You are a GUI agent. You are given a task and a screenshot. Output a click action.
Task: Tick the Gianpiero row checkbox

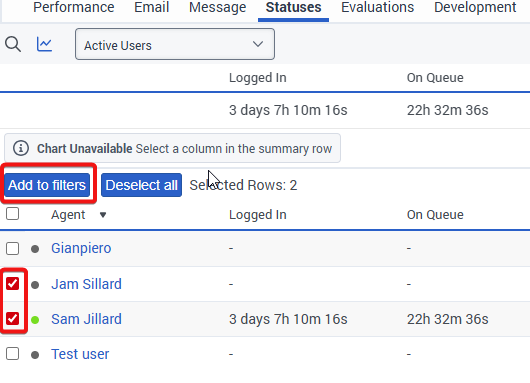coord(13,248)
